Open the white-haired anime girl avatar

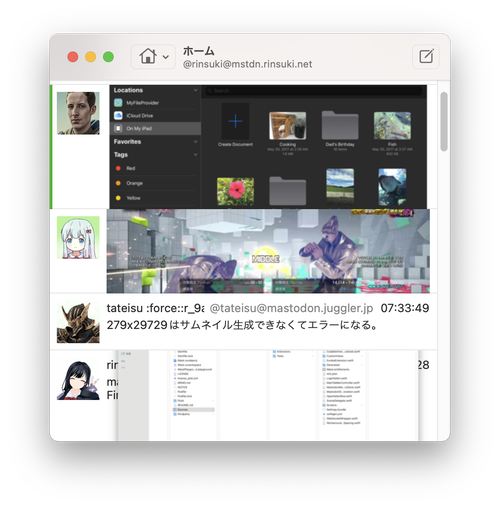point(78,237)
